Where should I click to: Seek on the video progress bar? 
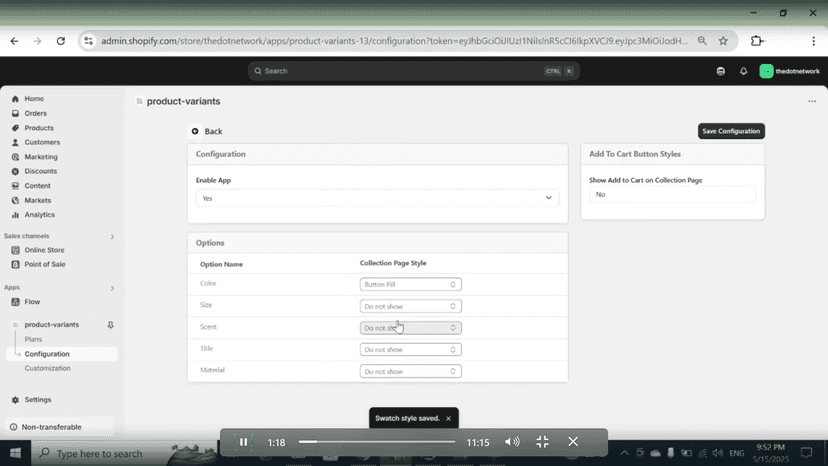coord(377,442)
